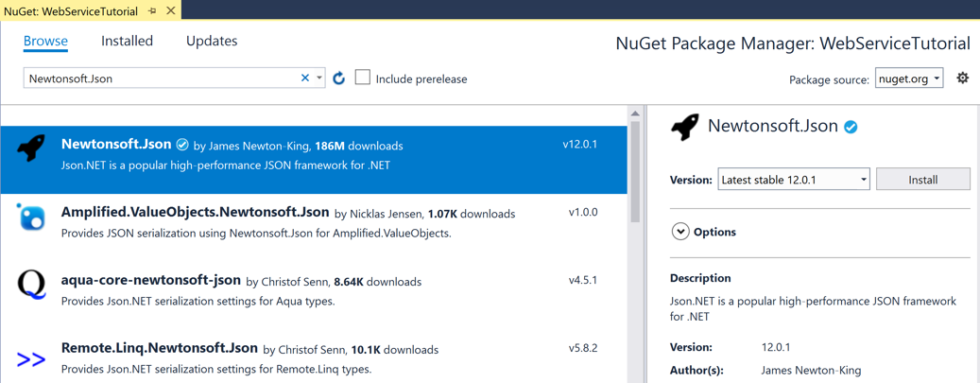This screenshot has height=383, width=980.
Task: Click the aqua-core-newtonsoft-json Q icon
Action: pos(31,285)
